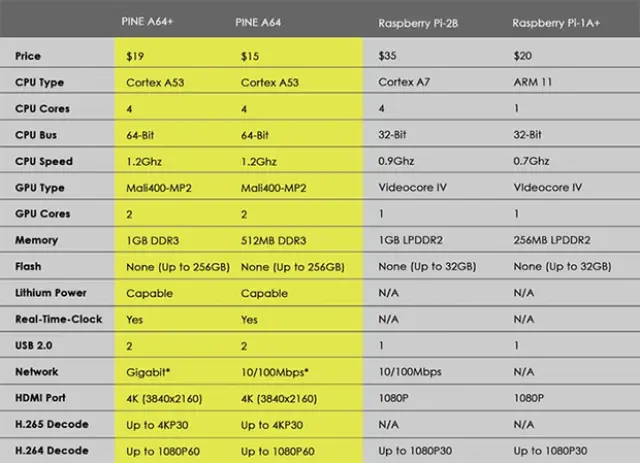640x463 pixels.
Task: Select the GPU Type row label
Action: coord(41,187)
